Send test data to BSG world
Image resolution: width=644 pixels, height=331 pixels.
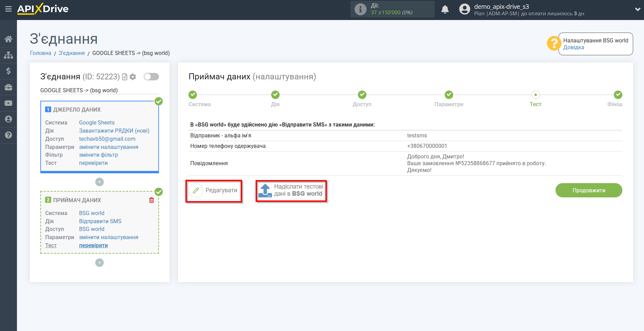[x=291, y=191]
